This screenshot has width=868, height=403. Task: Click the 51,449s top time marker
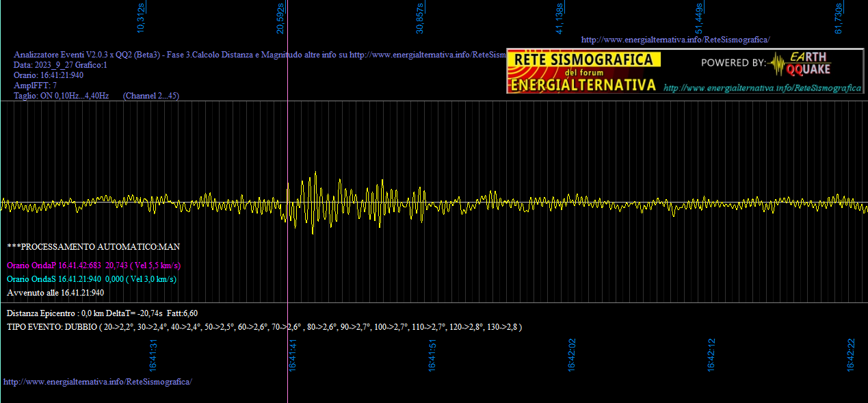[x=699, y=18]
